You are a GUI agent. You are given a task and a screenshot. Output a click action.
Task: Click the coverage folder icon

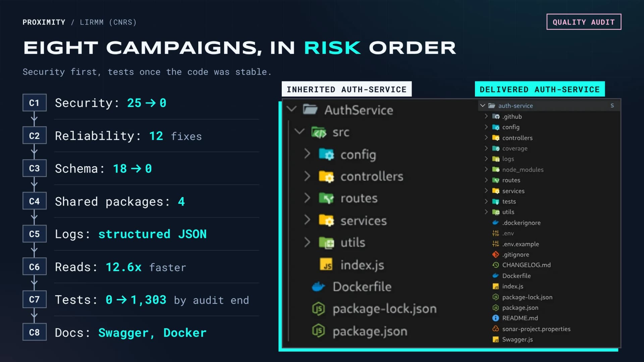point(496,148)
